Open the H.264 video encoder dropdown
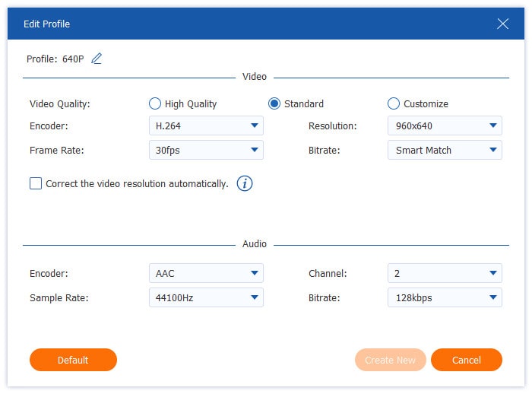Viewport: 532px width, 394px height. pyautogui.click(x=206, y=126)
